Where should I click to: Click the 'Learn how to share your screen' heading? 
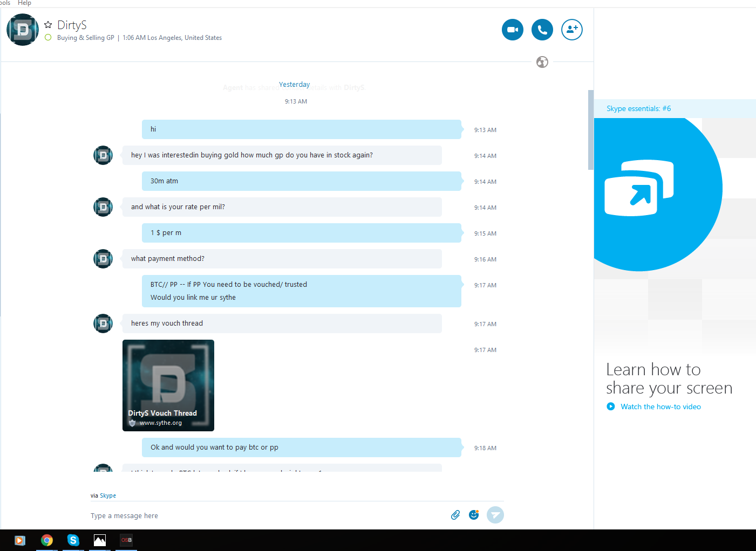pyautogui.click(x=669, y=378)
